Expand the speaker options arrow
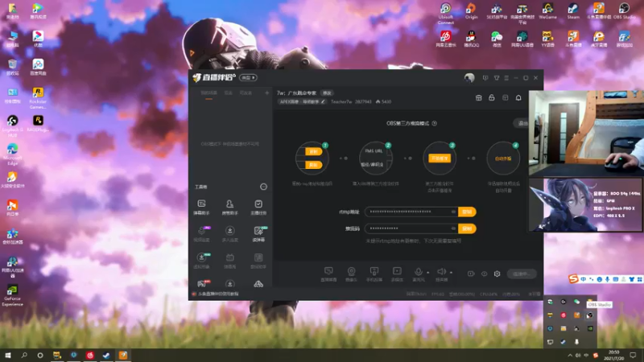Screen dimensions: 644x362 pyautogui.click(x=451, y=272)
